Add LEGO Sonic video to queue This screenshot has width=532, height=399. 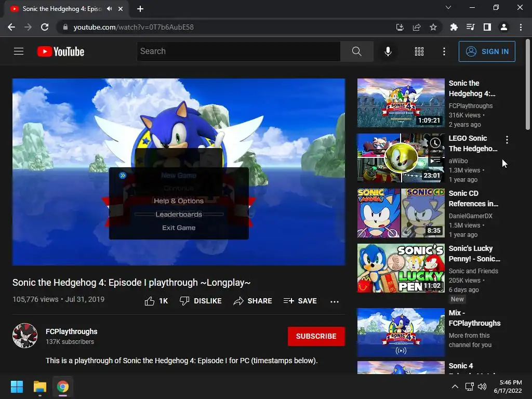point(435,159)
